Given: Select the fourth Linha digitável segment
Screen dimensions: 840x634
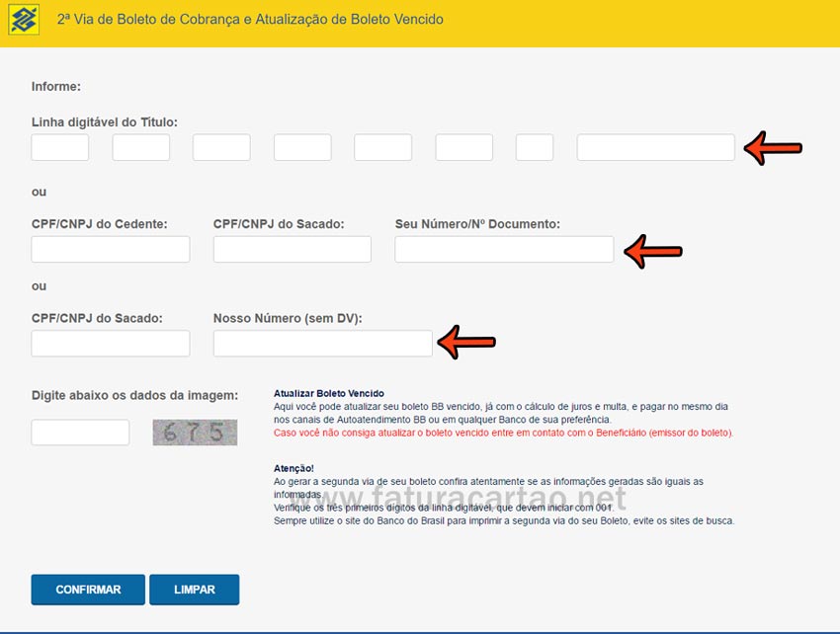Looking at the screenshot, I should tap(301, 146).
